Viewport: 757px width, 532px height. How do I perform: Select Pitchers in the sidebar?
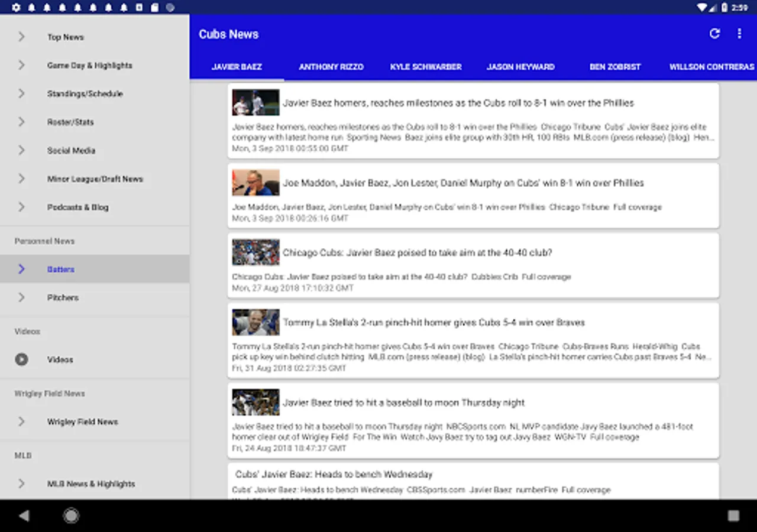click(95, 297)
